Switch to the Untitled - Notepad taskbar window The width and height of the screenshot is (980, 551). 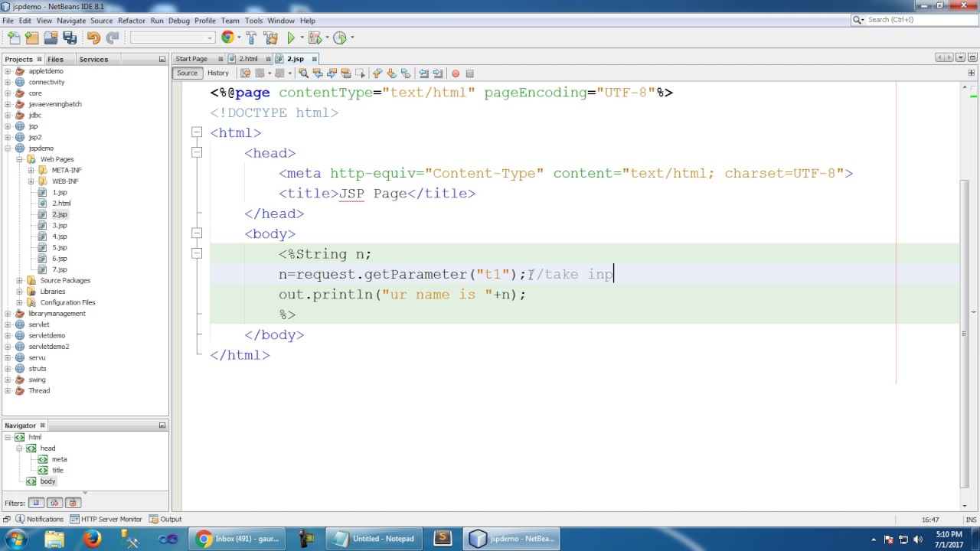pyautogui.click(x=374, y=539)
